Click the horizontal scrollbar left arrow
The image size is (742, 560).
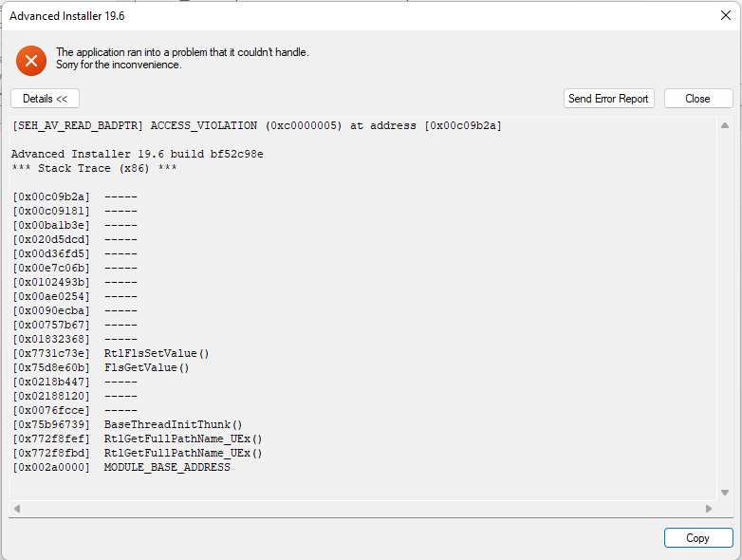[17, 509]
